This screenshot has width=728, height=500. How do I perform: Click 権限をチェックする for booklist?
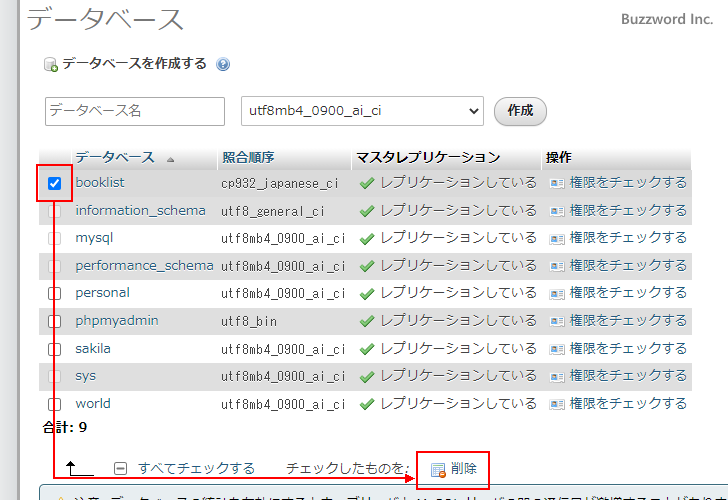[x=628, y=182]
